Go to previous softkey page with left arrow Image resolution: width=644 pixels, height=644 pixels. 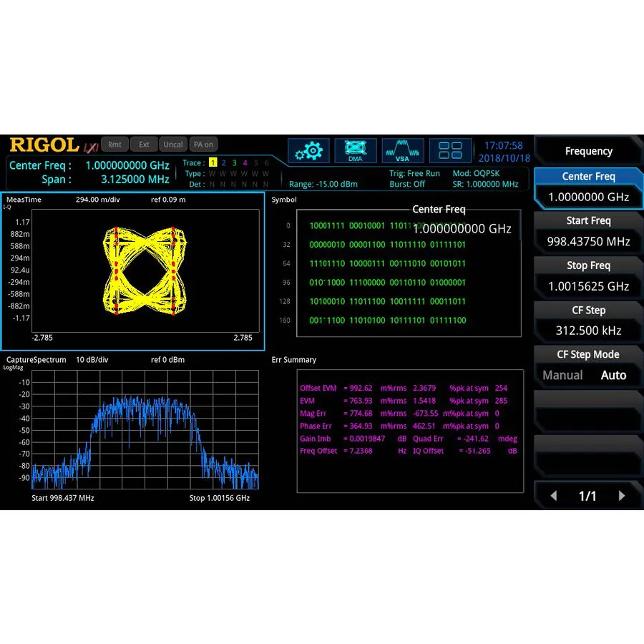coord(552,495)
